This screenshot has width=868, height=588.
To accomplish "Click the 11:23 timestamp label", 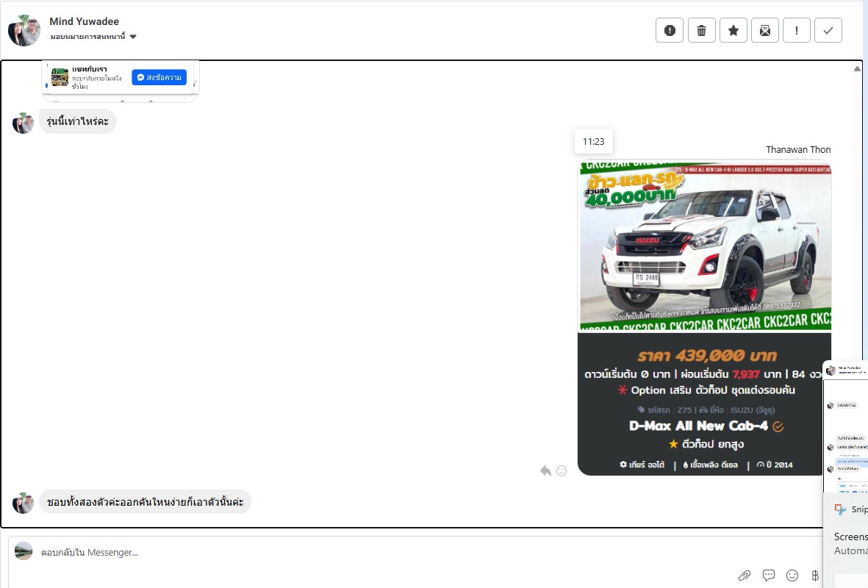I will coord(593,142).
